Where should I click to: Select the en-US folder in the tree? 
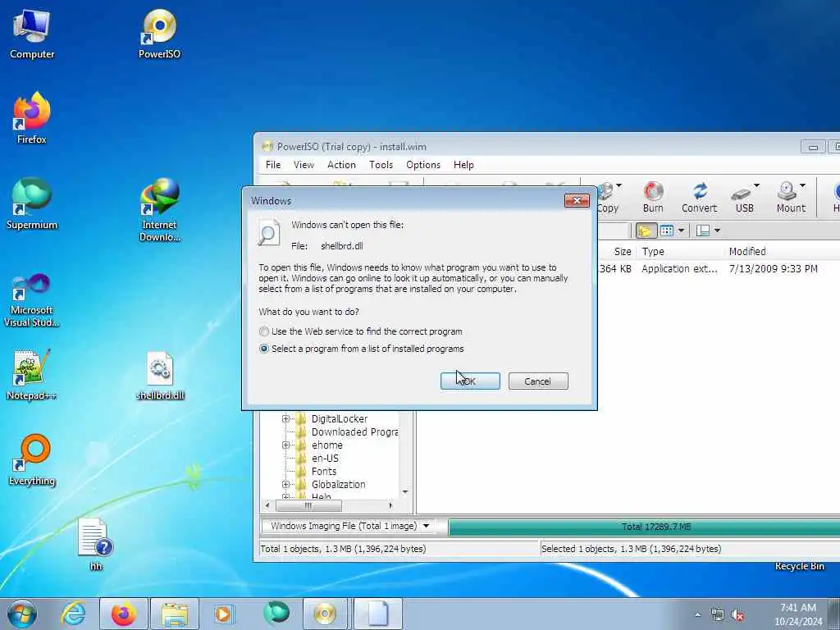[325, 459]
